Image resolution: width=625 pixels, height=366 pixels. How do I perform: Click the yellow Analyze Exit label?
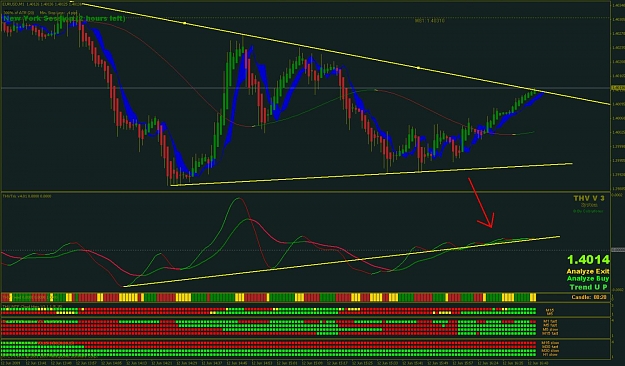[x=588, y=272]
